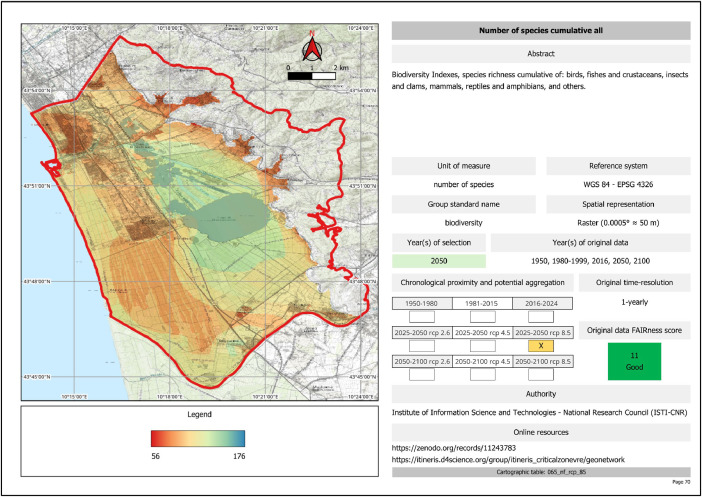Click the '1-yearly' value

tap(634, 302)
